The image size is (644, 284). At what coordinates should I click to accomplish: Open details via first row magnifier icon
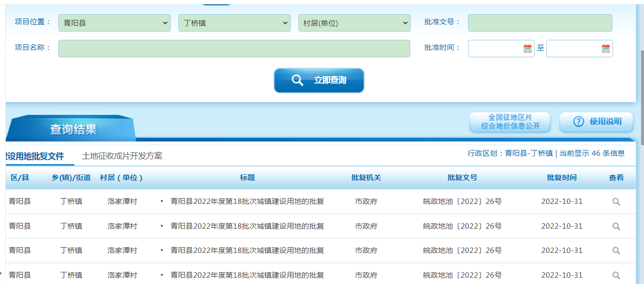coord(616,202)
